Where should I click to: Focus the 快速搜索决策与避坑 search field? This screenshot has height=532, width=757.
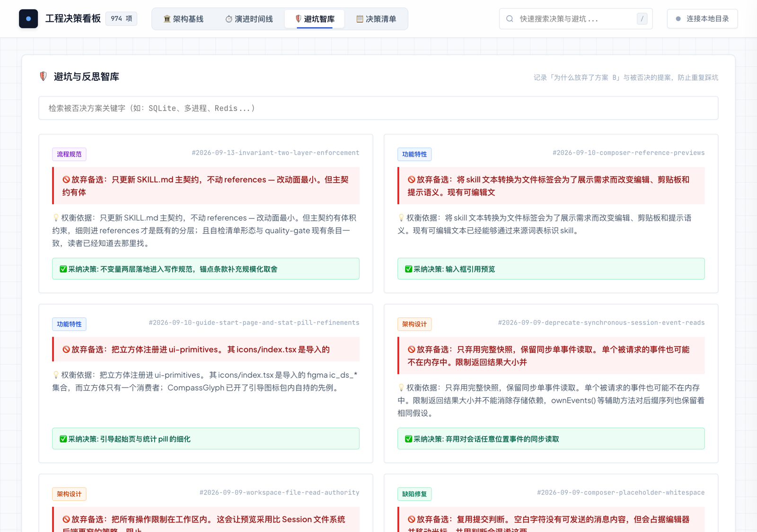576,19
